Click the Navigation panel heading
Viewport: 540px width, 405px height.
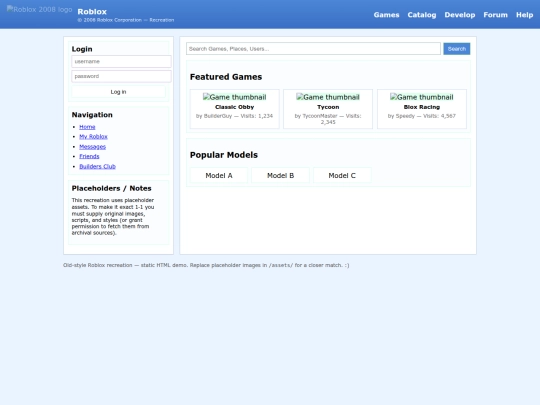point(92,115)
